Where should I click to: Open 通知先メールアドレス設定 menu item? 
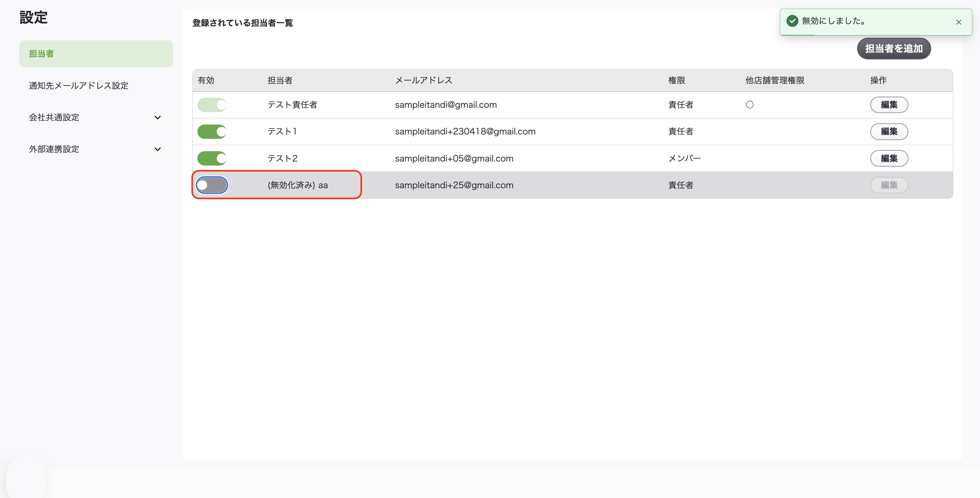[79, 85]
